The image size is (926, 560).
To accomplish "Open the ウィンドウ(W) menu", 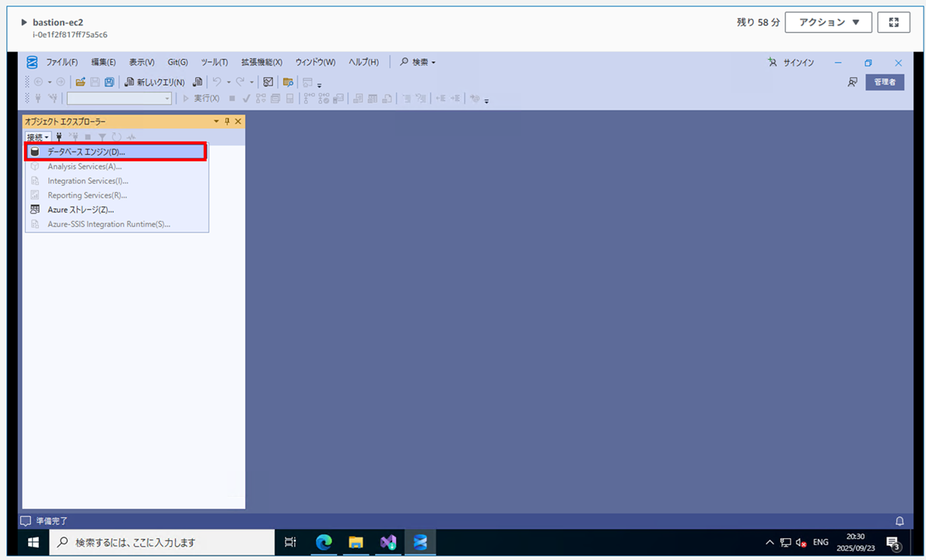I will tap(315, 62).
